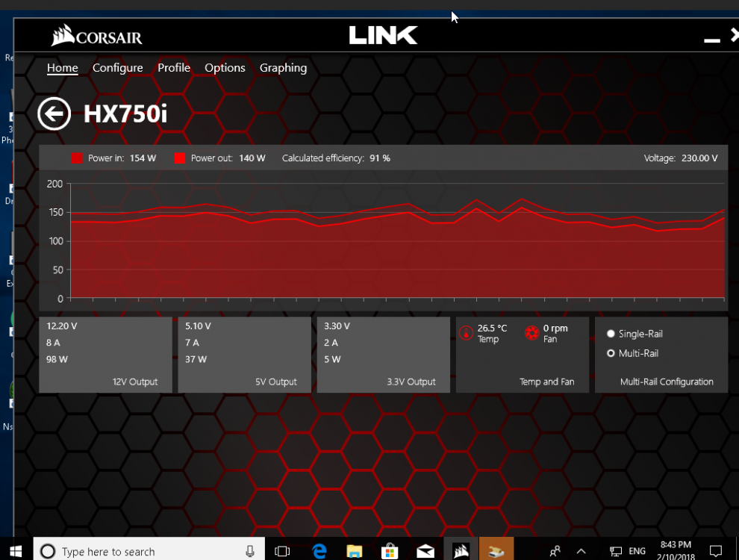Screen dimensions: 739x560
Task: Click the Type here to search box
Action: [149, 550]
